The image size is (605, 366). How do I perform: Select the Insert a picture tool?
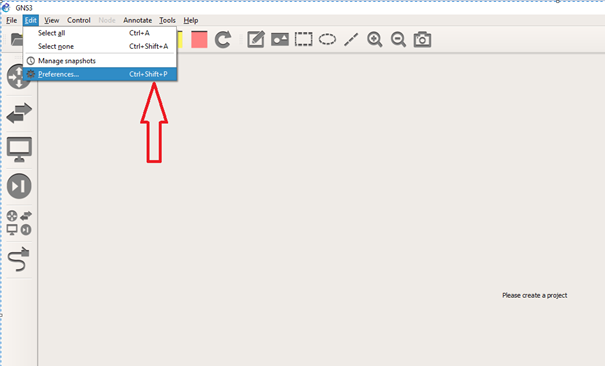(280, 39)
